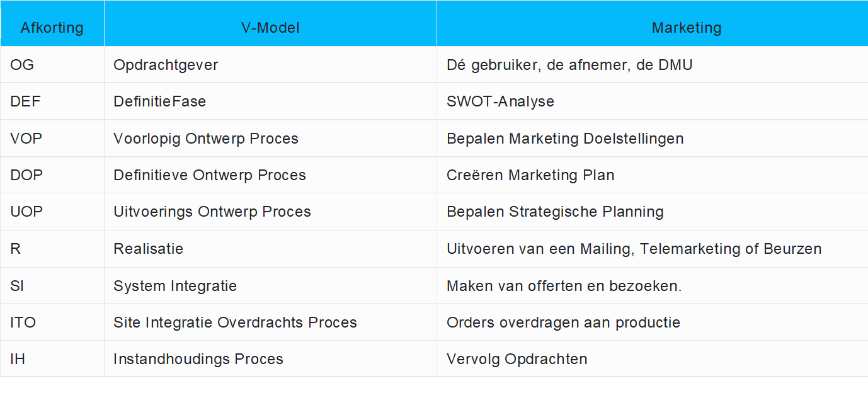
Task: Click the Vervolg Opdrachten cell
Action: tap(517, 359)
